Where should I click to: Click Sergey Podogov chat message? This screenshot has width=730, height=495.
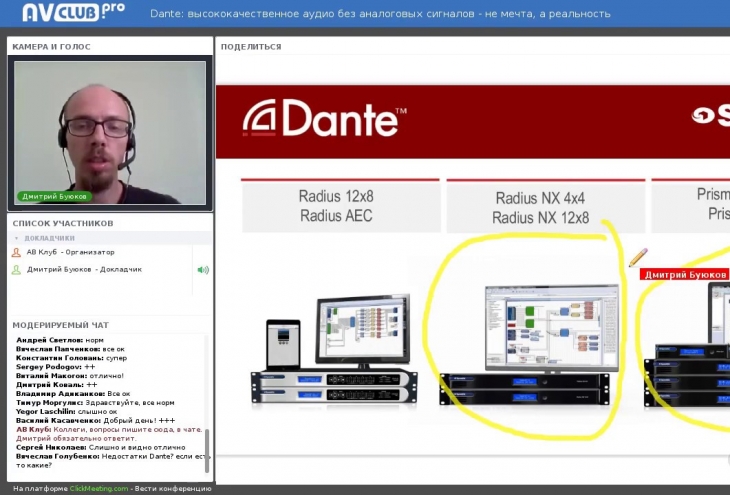pyautogui.click(x=55, y=367)
